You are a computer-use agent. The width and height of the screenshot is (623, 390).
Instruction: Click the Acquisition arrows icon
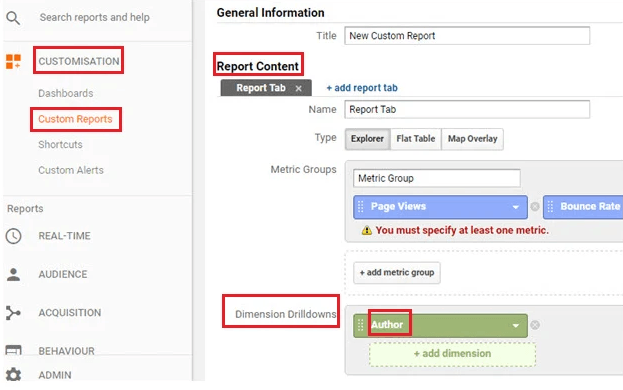point(13,313)
